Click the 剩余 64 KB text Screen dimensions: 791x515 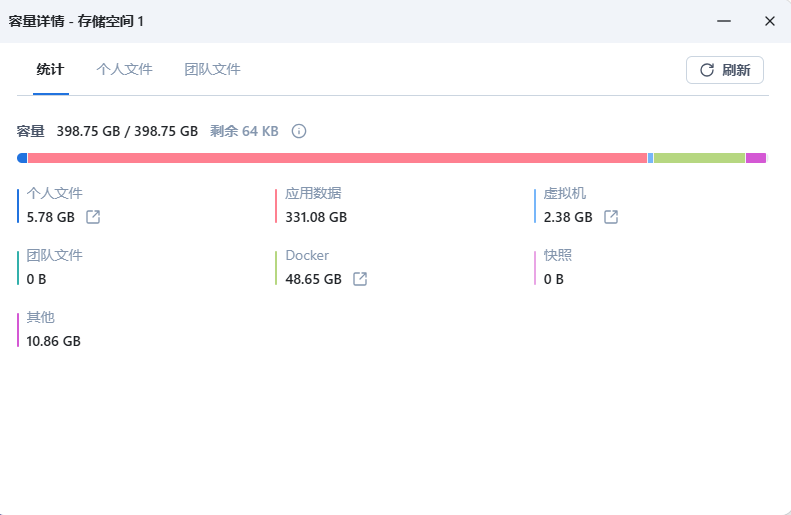point(244,131)
